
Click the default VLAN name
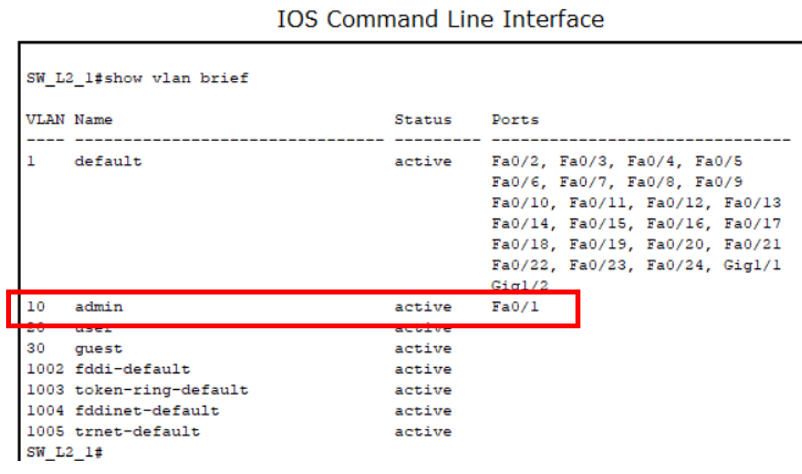click(x=108, y=161)
